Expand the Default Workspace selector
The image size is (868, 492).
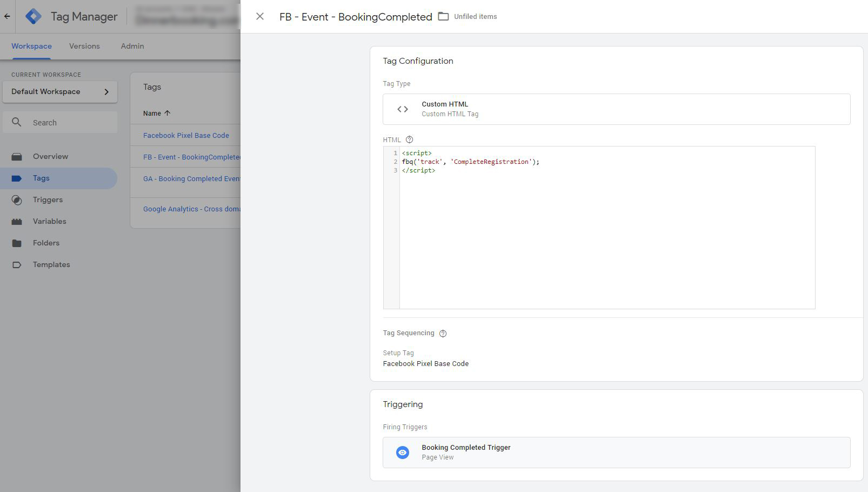pos(60,91)
